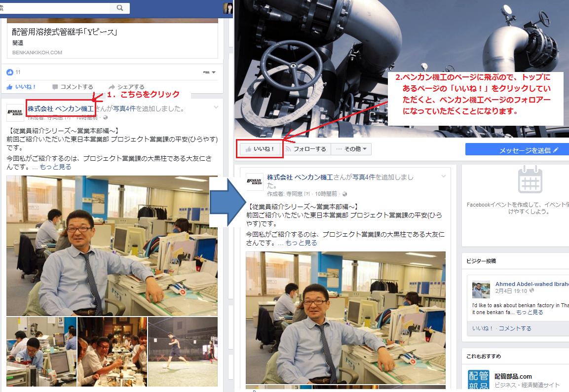Click the search magnifier icon in top bar
569x392 pixels.
[120, 7]
